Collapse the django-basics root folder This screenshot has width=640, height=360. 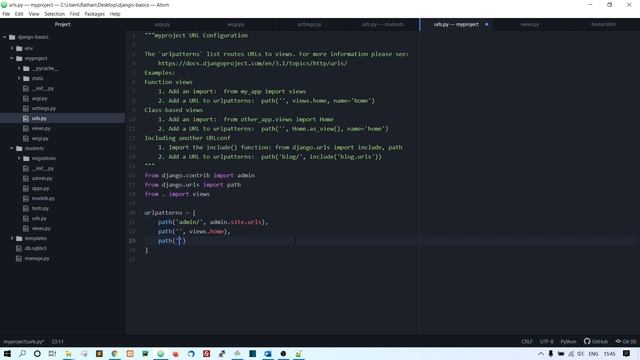tap(4, 37)
